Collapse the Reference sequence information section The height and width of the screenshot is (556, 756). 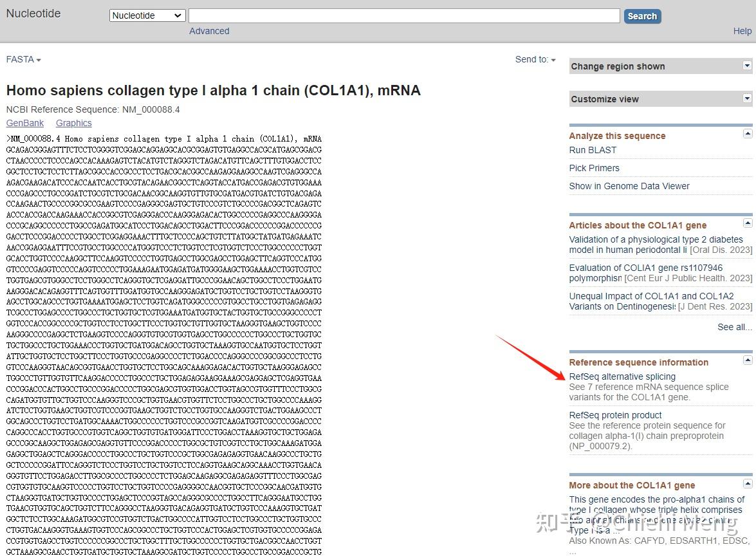[748, 360]
